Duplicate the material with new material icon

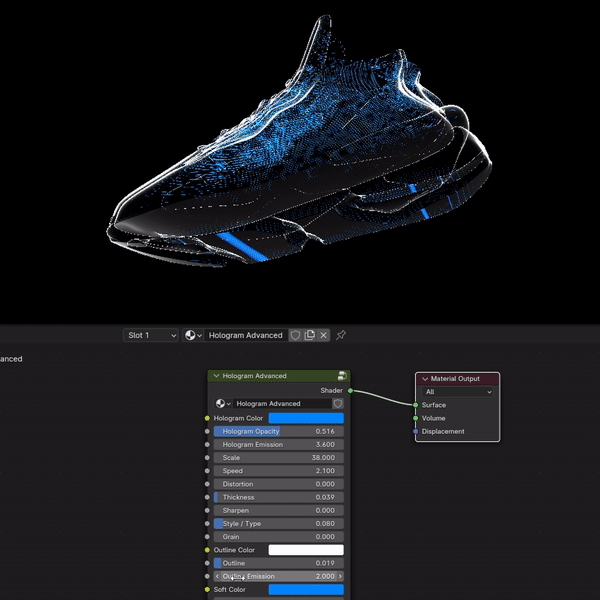click(309, 335)
